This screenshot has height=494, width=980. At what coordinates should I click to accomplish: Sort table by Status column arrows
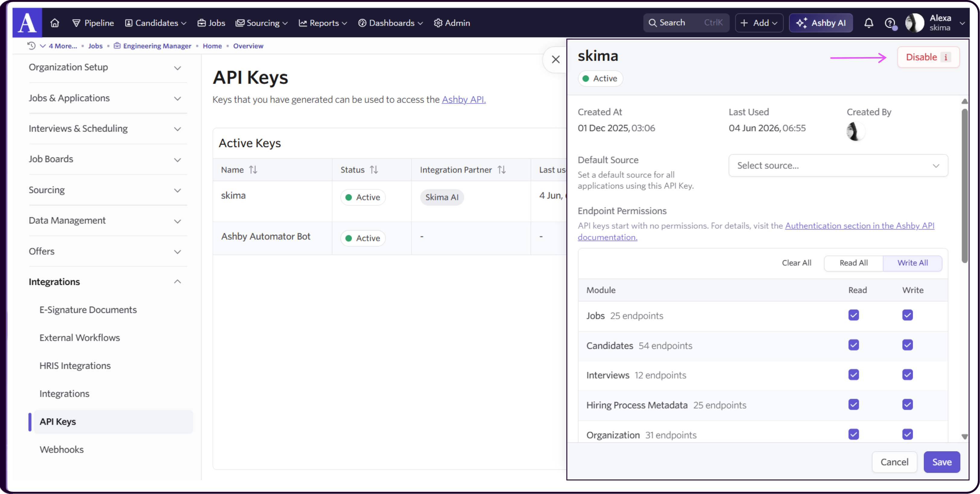click(374, 170)
